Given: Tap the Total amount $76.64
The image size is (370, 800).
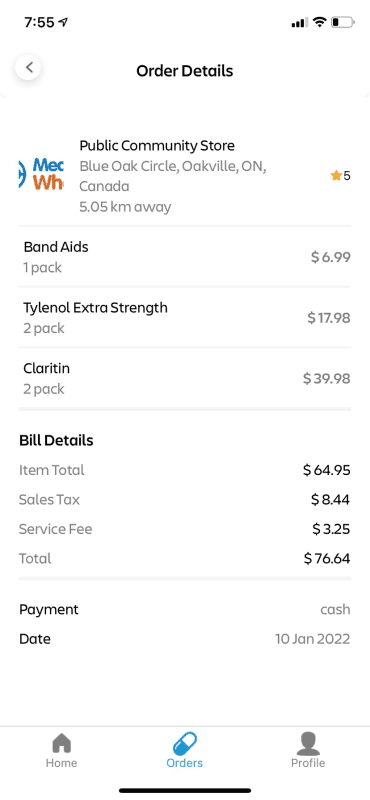Looking at the screenshot, I should coord(327,558).
